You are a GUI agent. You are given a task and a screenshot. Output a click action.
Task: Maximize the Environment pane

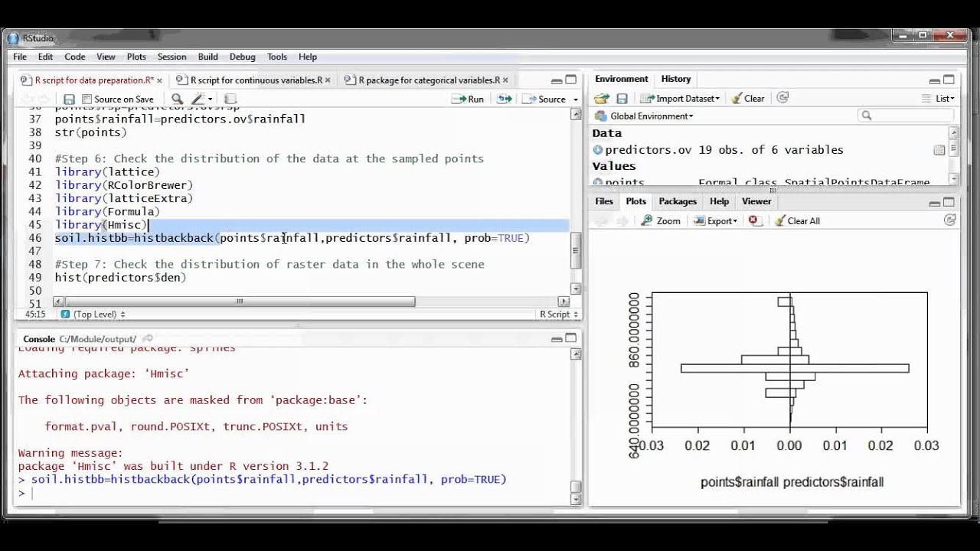(x=949, y=80)
